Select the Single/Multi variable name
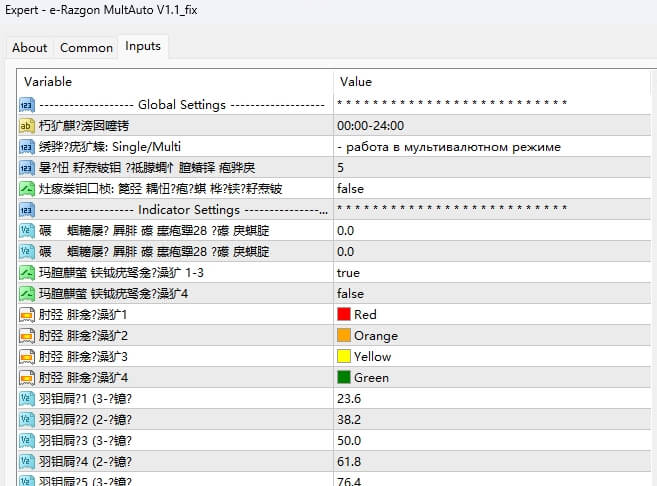The image size is (657, 486). [x=110, y=147]
